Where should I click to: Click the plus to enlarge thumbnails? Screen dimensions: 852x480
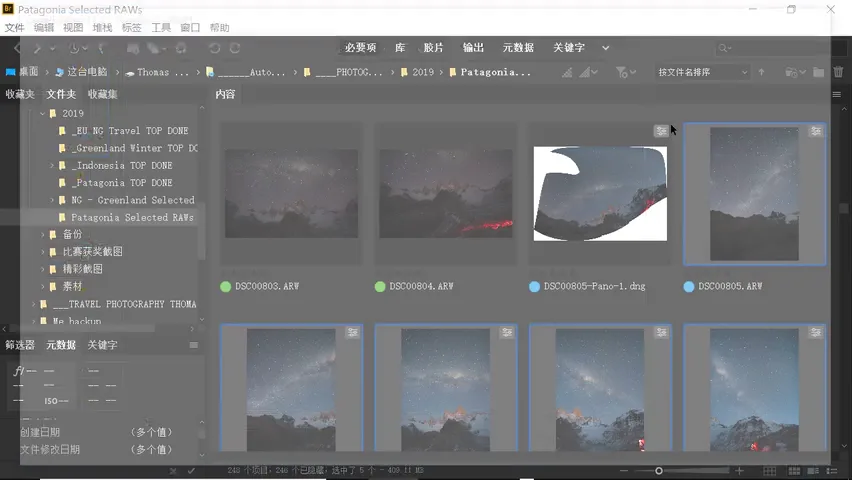point(739,471)
